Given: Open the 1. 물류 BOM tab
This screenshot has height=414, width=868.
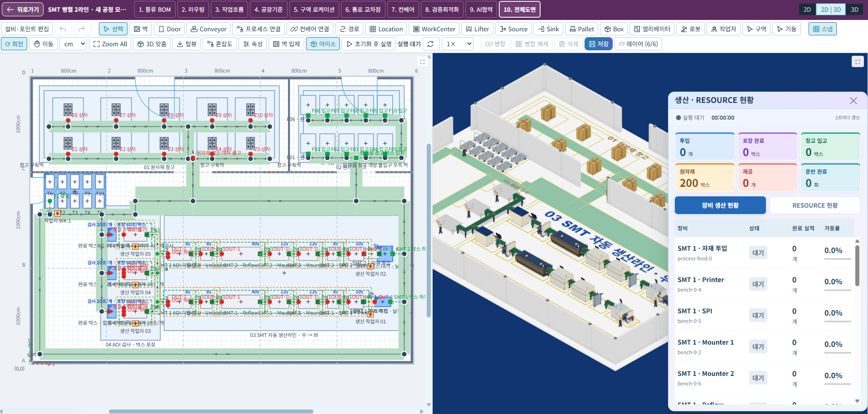Looking at the screenshot, I should click(x=155, y=10).
